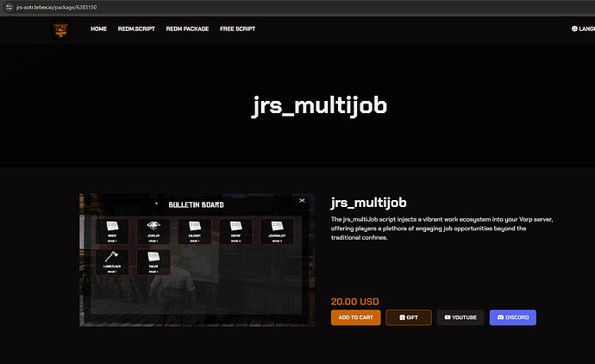Image resolution: width=595 pixels, height=364 pixels.
Task: Close the Bulletin Board with the X
Action: [302, 199]
